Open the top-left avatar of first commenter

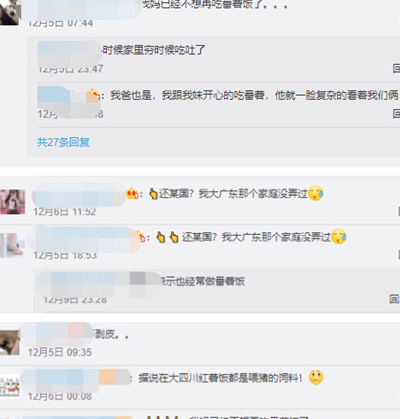point(10,13)
